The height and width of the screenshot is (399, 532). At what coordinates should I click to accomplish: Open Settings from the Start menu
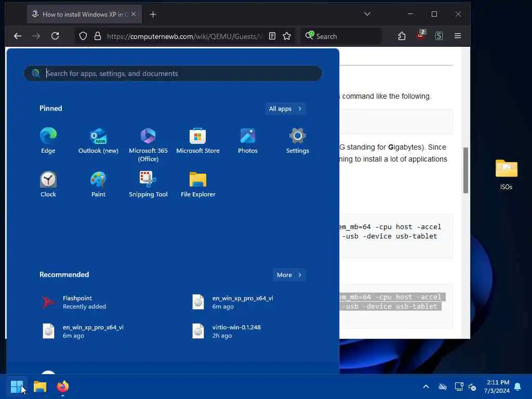pos(298,141)
